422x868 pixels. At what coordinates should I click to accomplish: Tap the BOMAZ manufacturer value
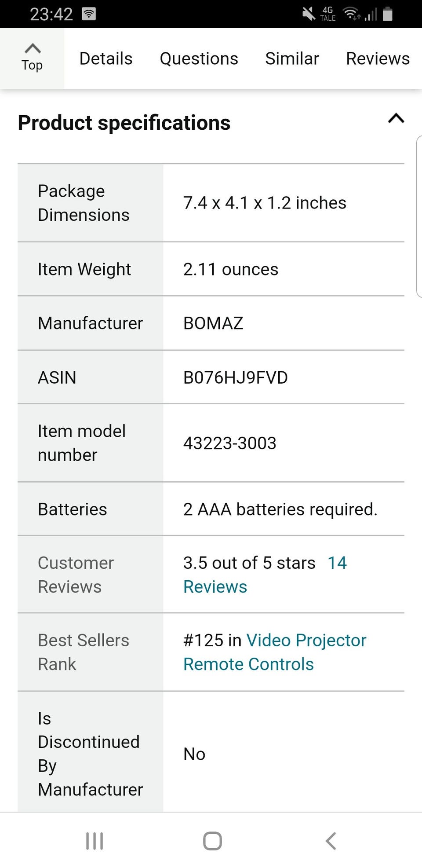click(213, 323)
